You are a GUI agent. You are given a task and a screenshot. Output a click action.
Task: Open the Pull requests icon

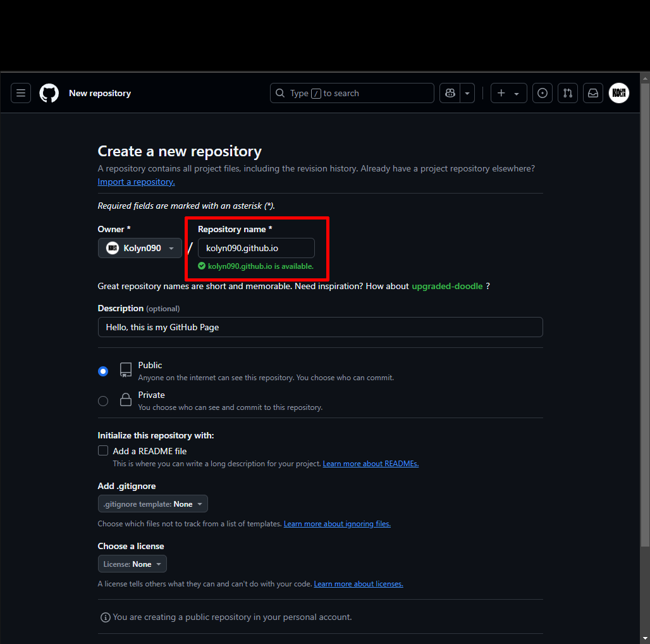[x=567, y=93]
